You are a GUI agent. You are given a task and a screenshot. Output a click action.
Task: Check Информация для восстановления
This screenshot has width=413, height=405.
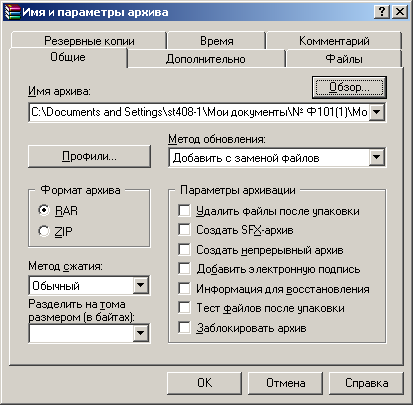point(184,288)
